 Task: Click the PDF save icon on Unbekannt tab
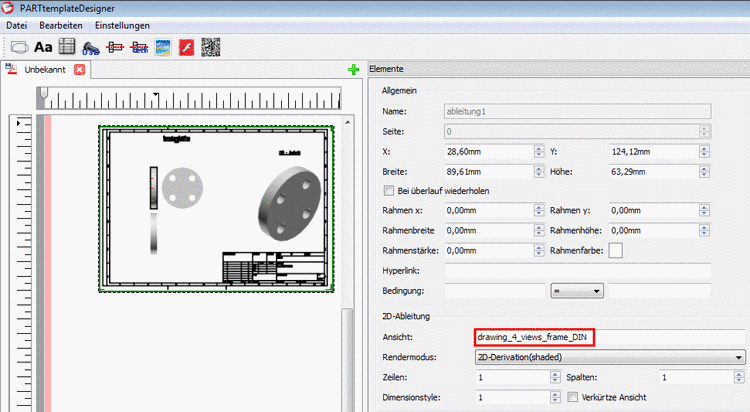11,69
